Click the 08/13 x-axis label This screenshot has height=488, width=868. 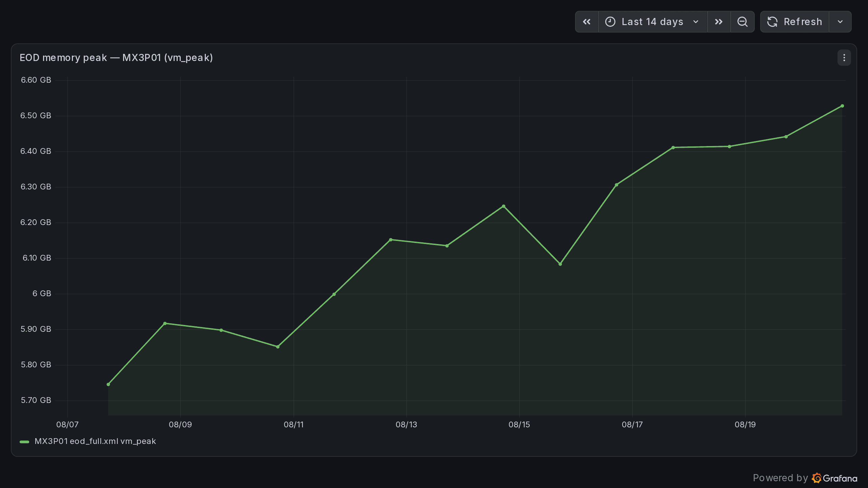[406, 425]
